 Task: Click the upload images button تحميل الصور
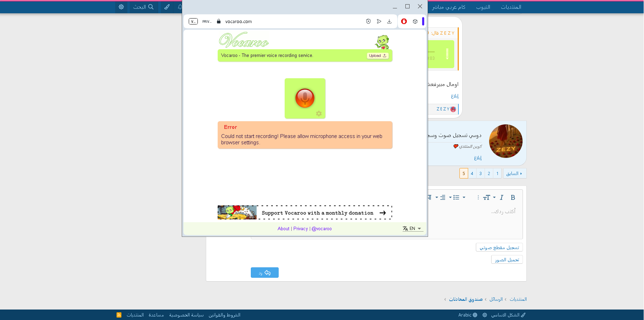(507, 260)
